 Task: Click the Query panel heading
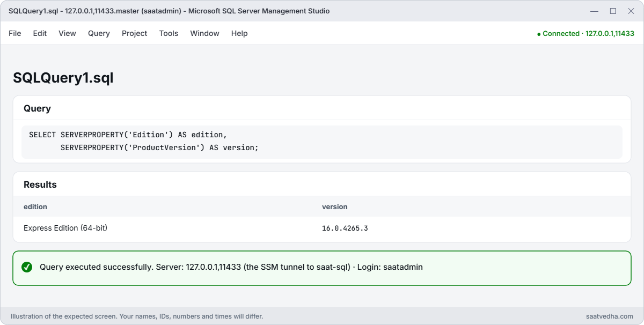click(x=37, y=108)
